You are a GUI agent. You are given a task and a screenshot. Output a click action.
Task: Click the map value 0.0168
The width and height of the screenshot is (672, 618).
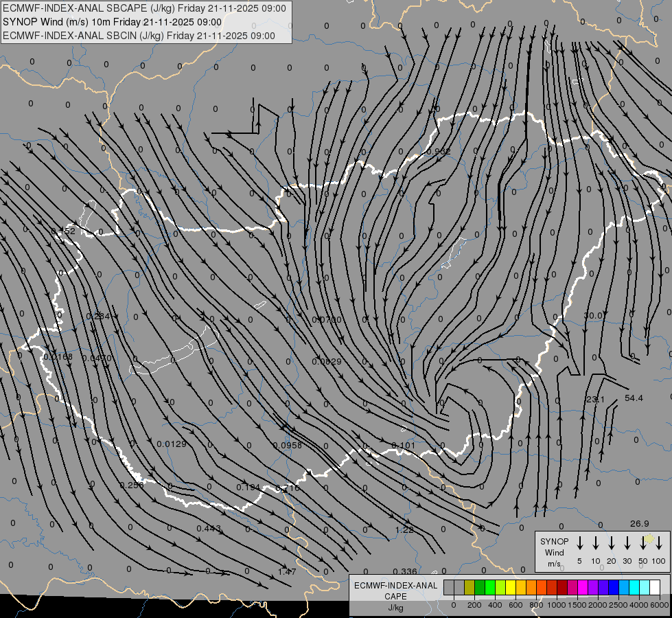[x=58, y=357]
